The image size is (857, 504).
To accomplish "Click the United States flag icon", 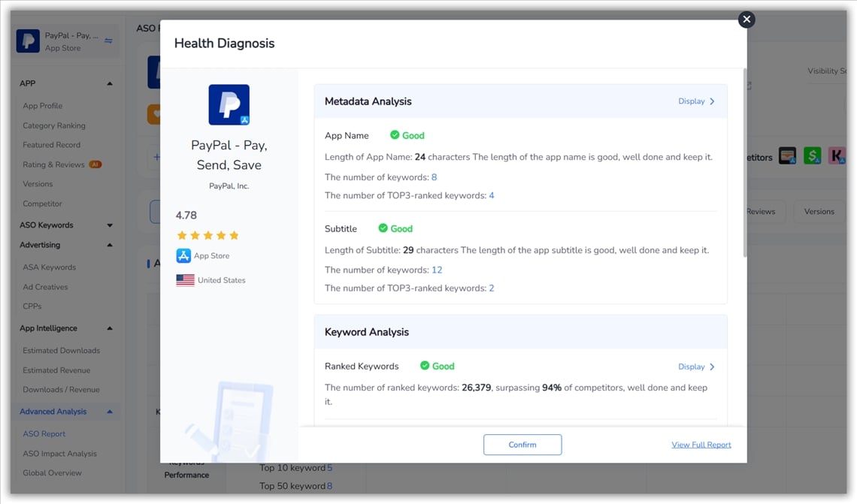I will coord(185,280).
